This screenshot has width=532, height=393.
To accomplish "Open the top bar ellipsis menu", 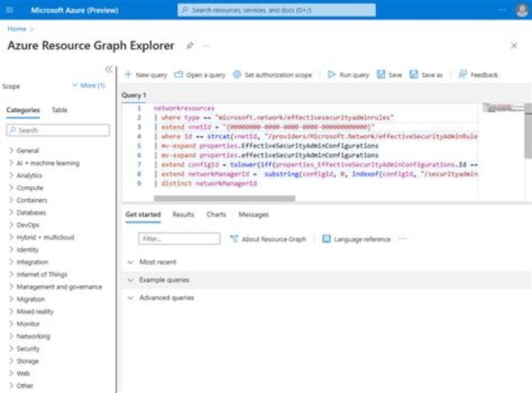I will (502, 10).
